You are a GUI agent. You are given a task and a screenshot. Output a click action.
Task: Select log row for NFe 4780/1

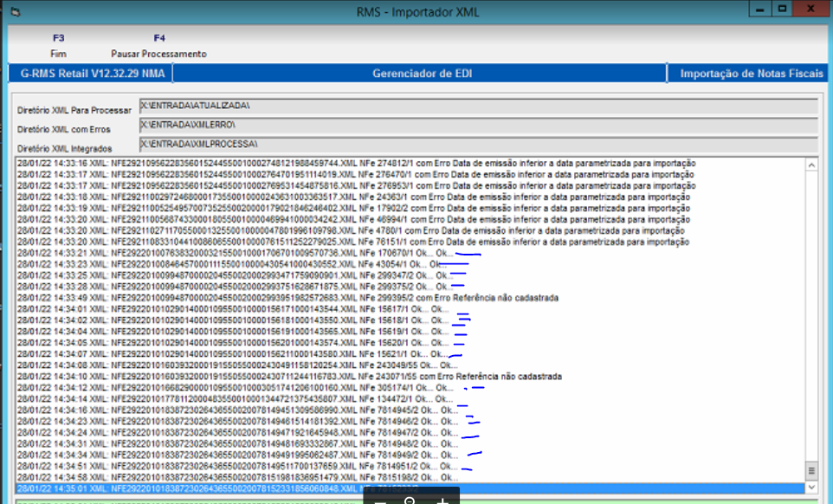pyautogui.click(x=410, y=230)
